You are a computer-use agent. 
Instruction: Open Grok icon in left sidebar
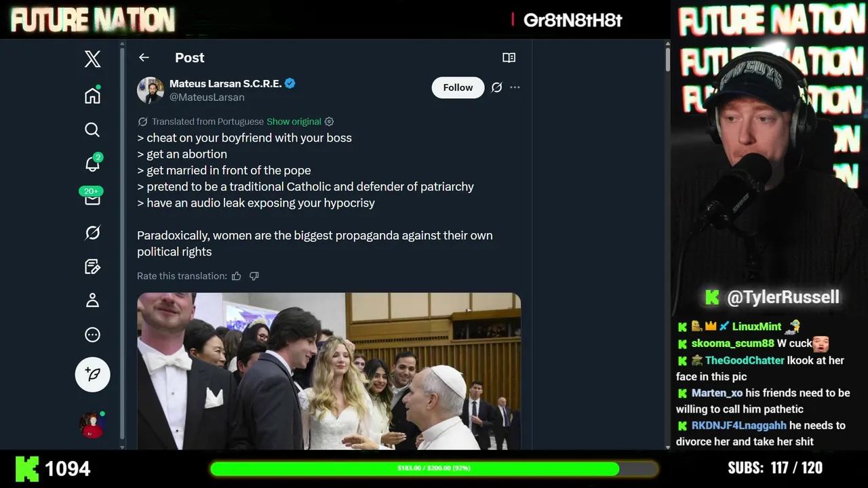(93, 232)
